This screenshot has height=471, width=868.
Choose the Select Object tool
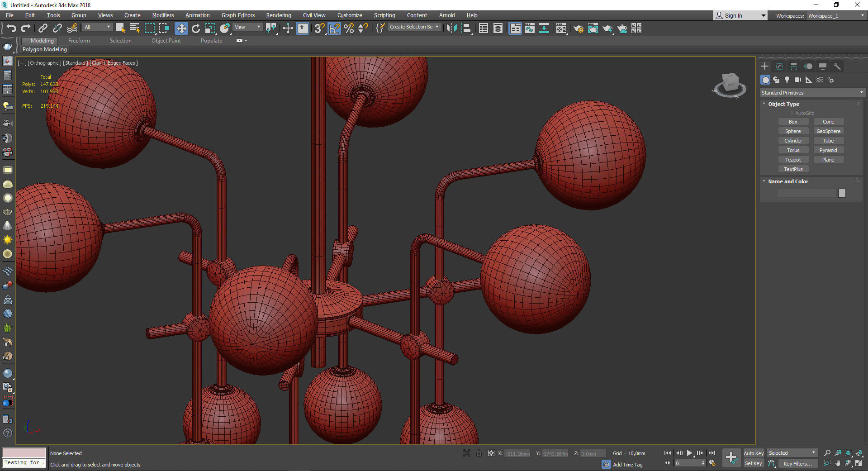[x=120, y=29]
